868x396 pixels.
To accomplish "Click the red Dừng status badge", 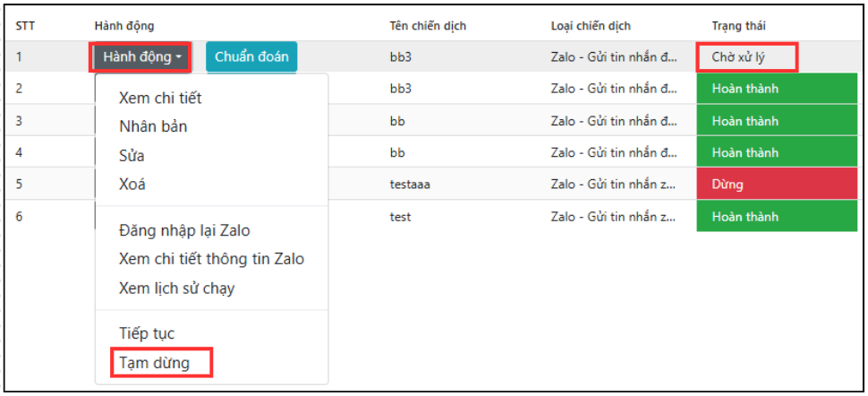I will (x=776, y=185).
